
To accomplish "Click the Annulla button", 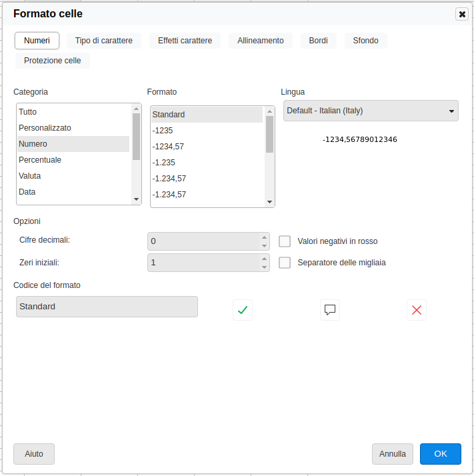I will (x=393, y=454).
